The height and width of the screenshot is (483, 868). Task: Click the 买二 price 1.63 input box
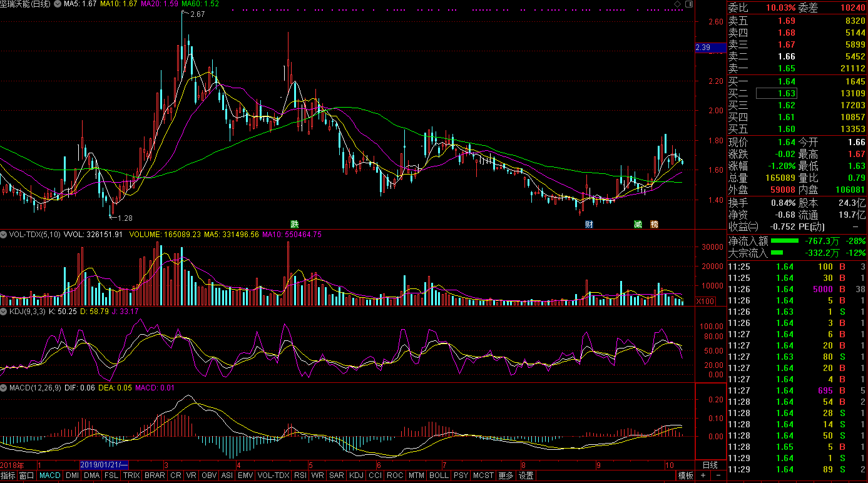pos(777,94)
